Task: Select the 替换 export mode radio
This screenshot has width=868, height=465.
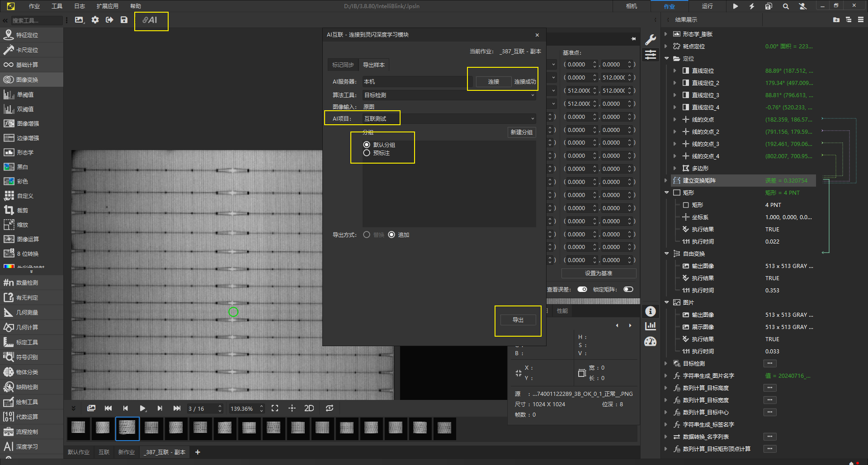Action: [x=367, y=235]
